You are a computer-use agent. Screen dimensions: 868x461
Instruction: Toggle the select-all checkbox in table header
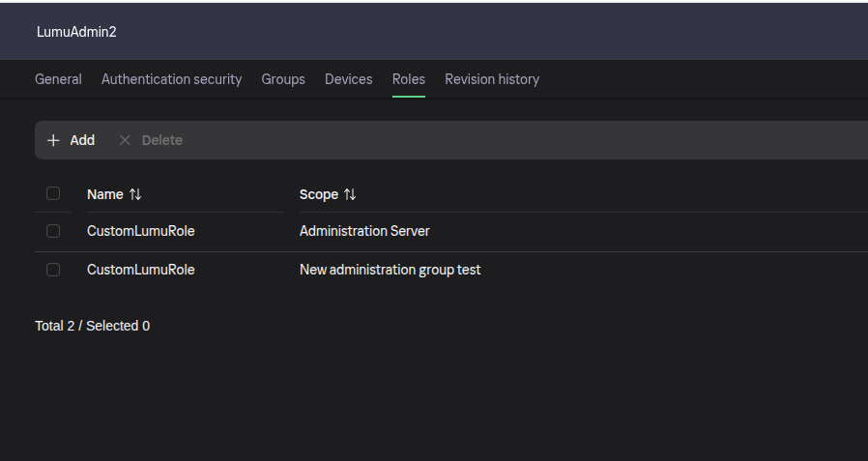pyautogui.click(x=53, y=193)
